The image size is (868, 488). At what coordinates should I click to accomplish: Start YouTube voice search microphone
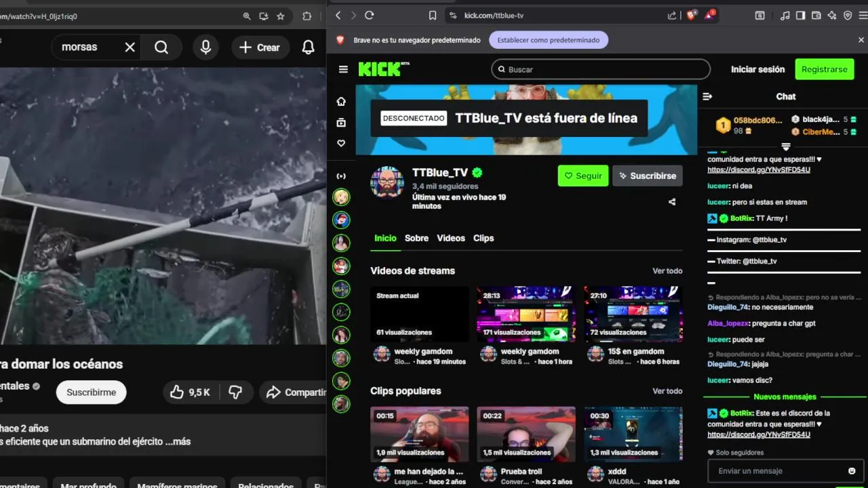coord(205,47)
